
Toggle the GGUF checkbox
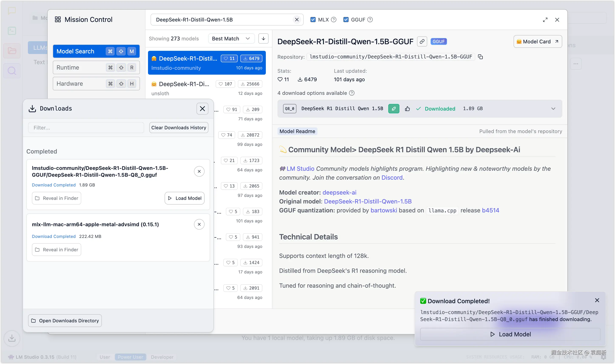click(x=346, y=20)
